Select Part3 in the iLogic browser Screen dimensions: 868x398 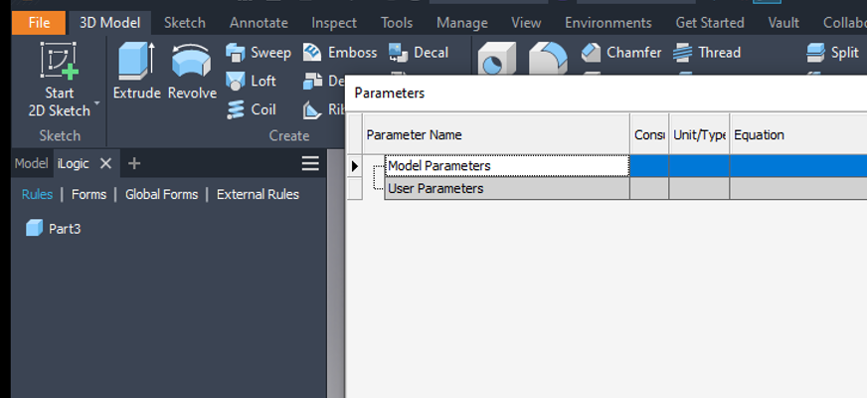click(55, 229)
